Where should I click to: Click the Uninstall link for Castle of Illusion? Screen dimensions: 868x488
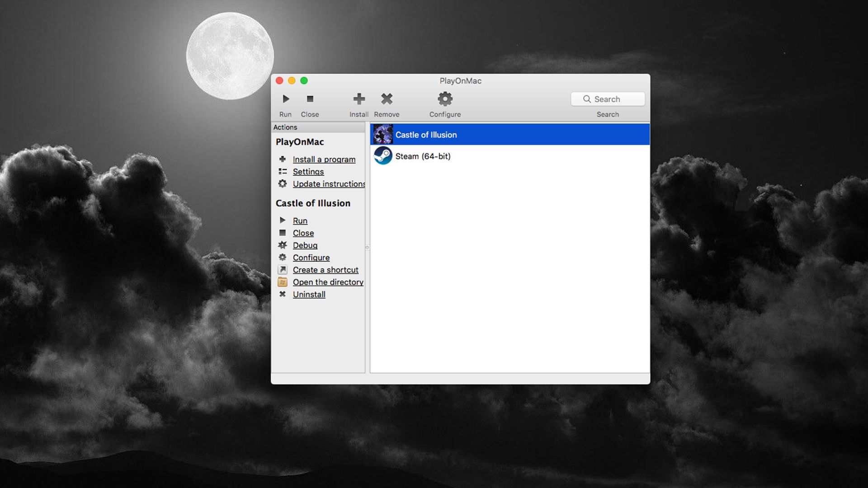tap(309, 295)
